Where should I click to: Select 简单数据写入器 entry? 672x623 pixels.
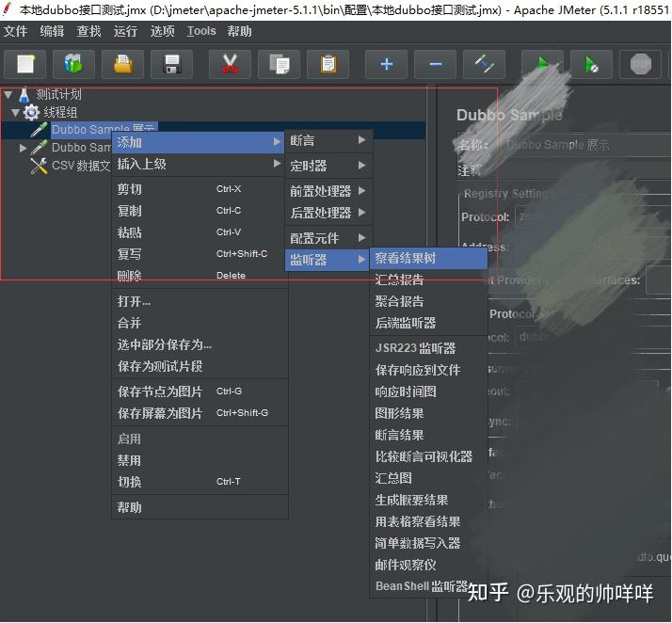click(428, 543)
